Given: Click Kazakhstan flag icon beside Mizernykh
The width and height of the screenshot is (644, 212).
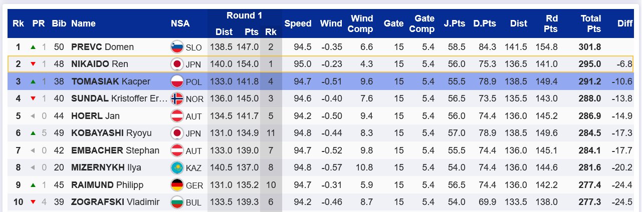Looking at the screenshot, I should click(176, 168).
